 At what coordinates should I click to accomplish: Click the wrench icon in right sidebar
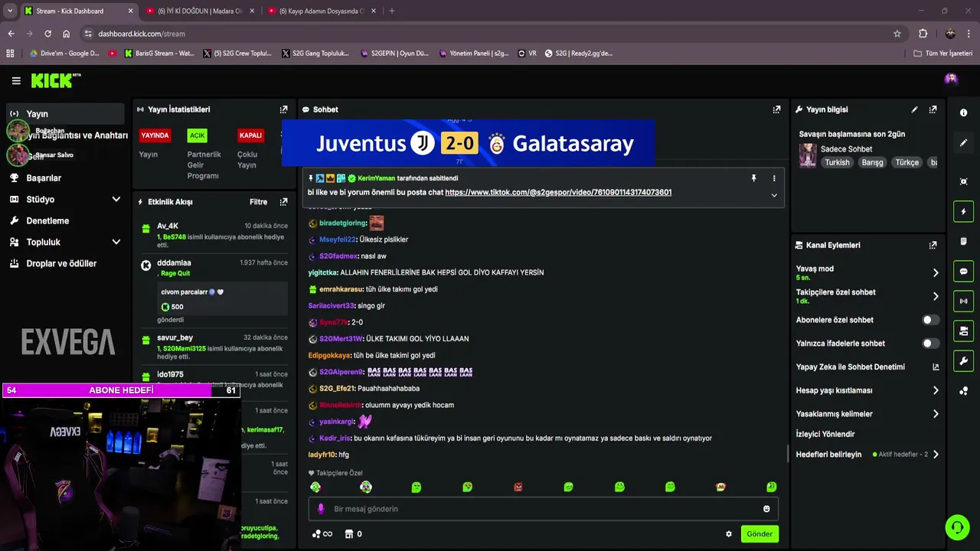click(963, 360)
